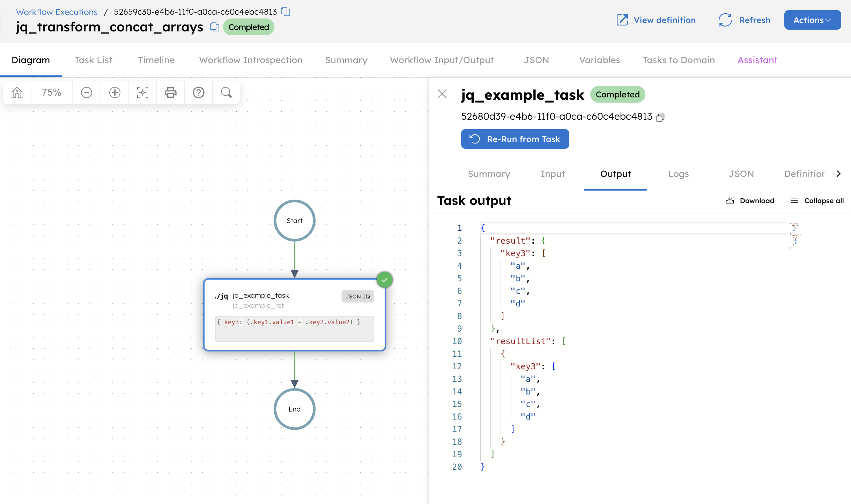Open the Workflow Executions breadcrumb link
Screen dimensions: 851x504
click(56, 11)
